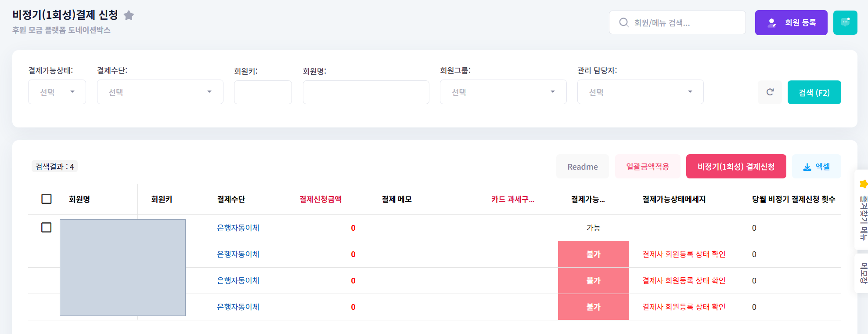
Task: Check the first row checkbox
Action: click(47, 227)
